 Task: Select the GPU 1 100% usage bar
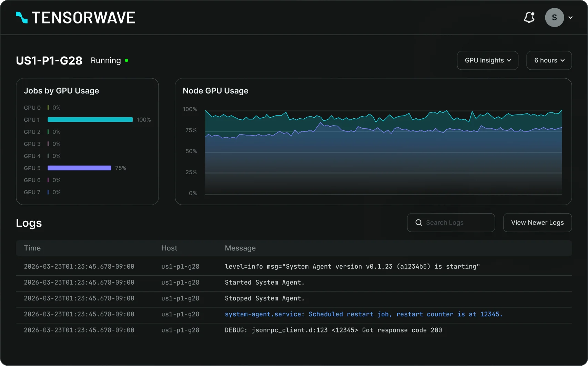[x=90, y=120]
